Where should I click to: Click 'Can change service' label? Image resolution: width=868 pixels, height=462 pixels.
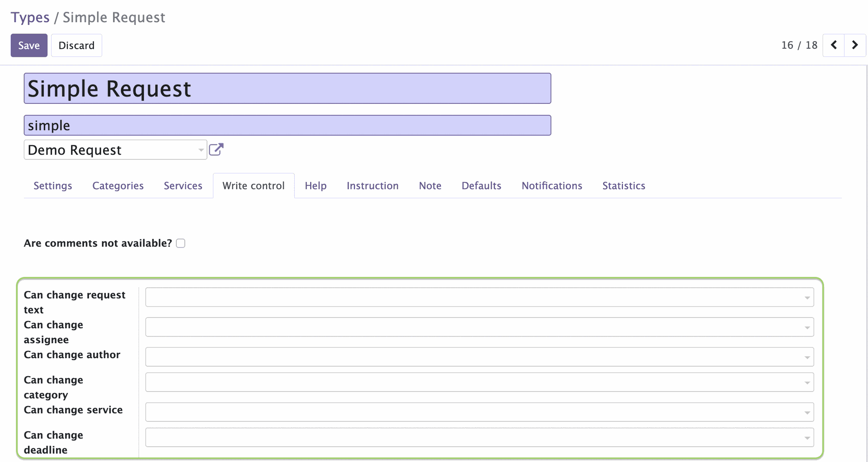coord(73,410)
